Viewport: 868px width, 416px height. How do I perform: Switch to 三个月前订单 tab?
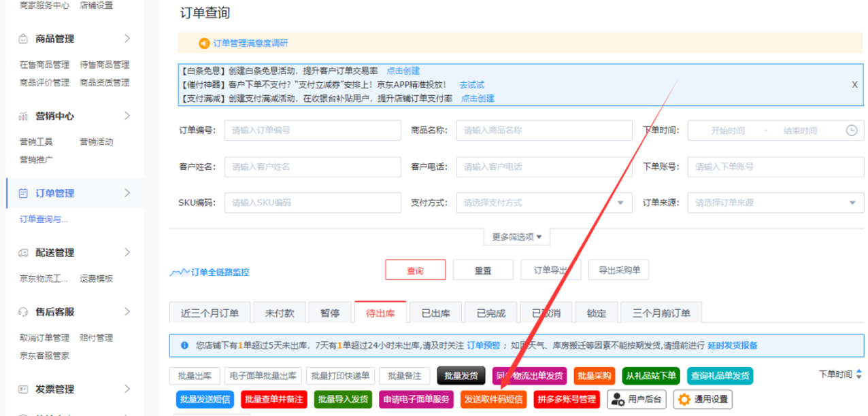[661, 313]
